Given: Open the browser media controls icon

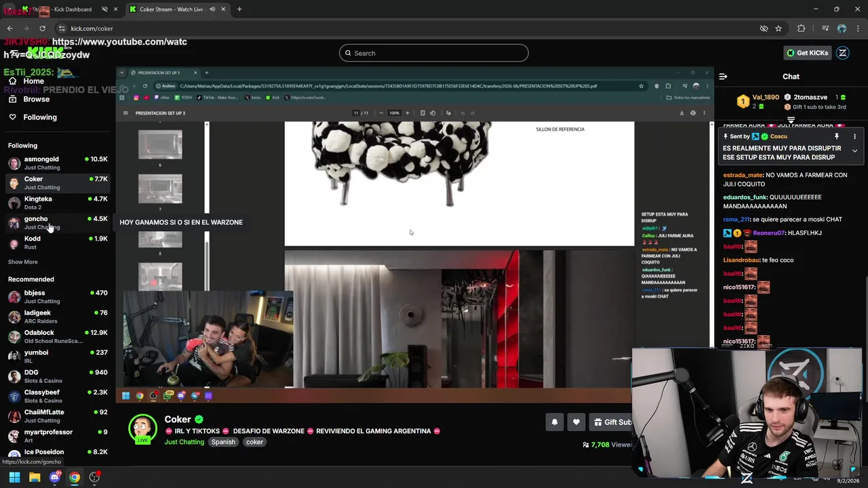Looking at the screenshot, I should click(x=825, y=28).
